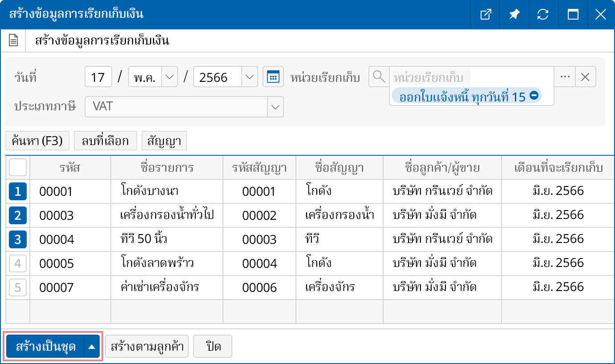The height and width of the screenshot is (364, 615).
Task: Open the ประเภทภาษี VAT dropdown
Action: click(275, 107)
